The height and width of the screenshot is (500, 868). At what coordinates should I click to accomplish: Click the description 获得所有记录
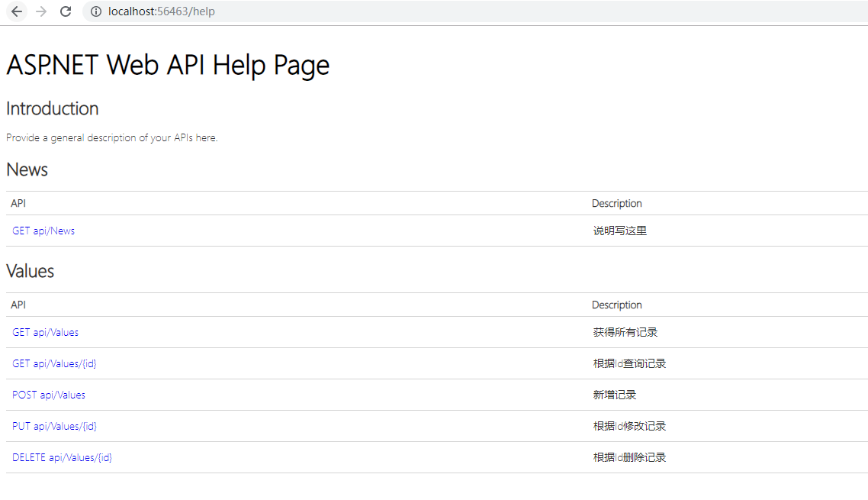[625, 333]
